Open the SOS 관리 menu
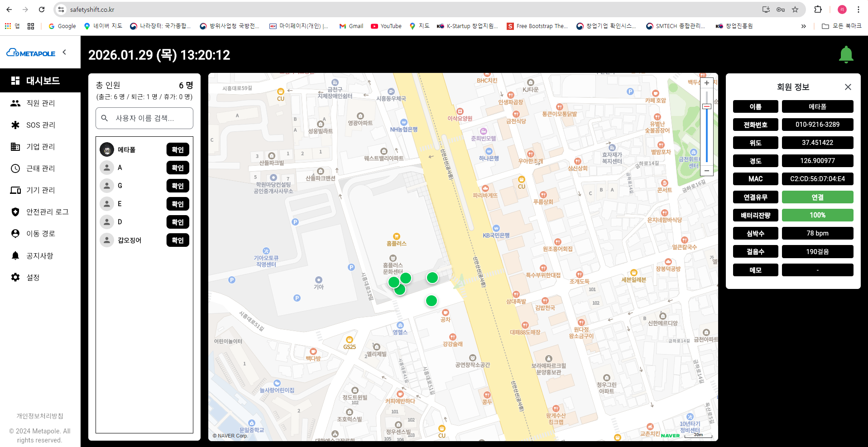 (40, 125)
